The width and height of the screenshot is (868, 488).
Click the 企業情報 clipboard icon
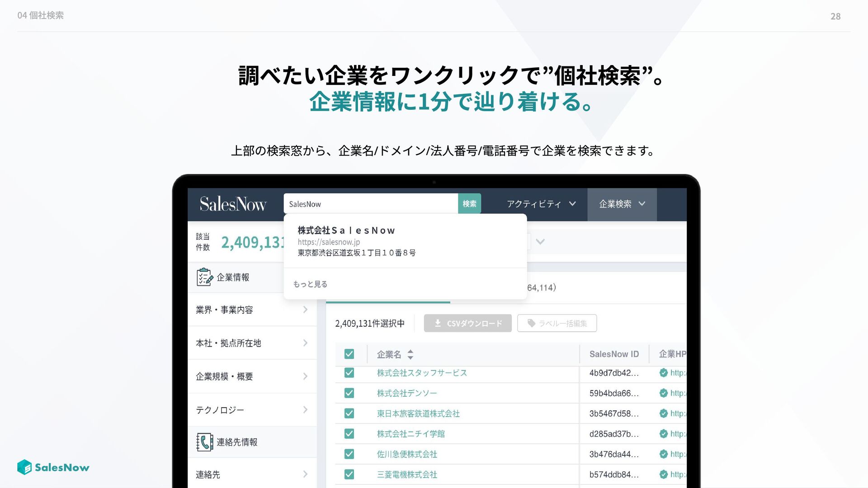pos(205,277)
